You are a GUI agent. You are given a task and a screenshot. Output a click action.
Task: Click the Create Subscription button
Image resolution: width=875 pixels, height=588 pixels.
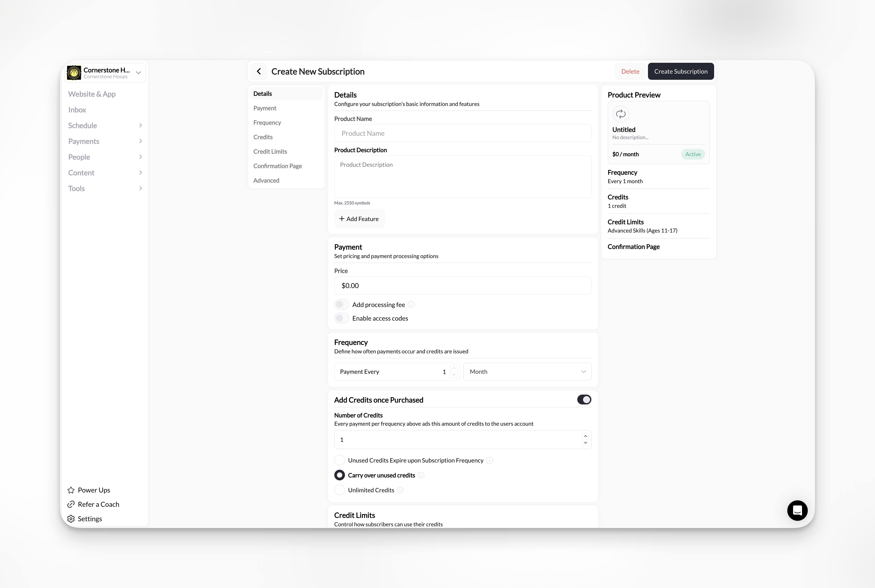point(680,71)
